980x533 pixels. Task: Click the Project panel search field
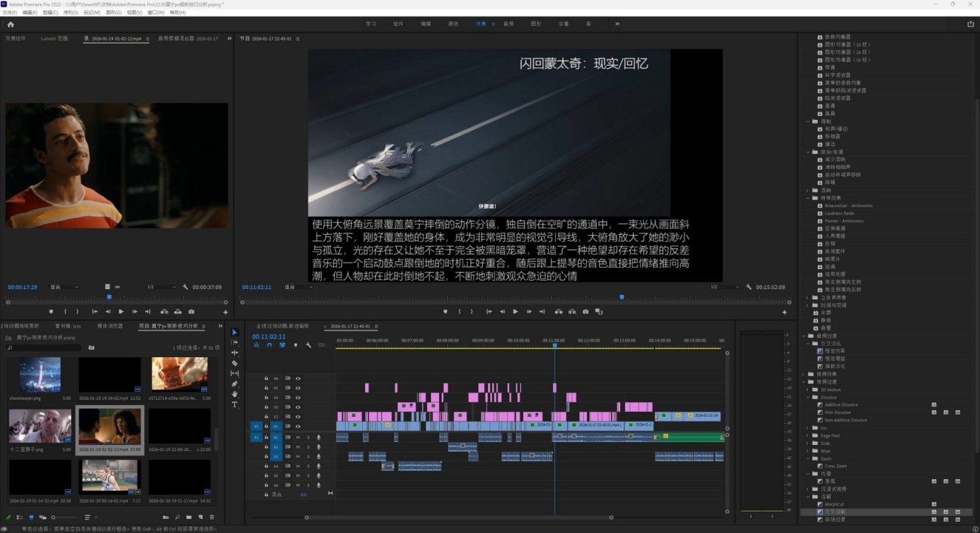[43, 348]
